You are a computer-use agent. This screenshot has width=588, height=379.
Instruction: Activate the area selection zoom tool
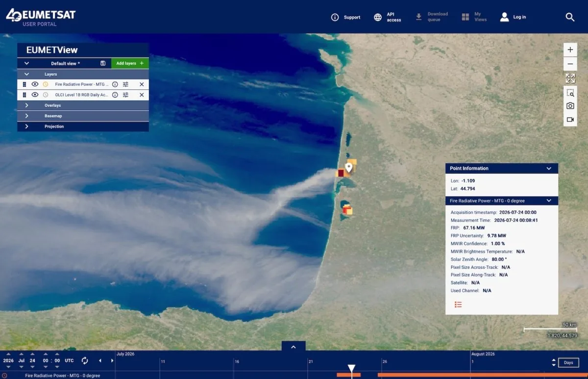(570, 93)
